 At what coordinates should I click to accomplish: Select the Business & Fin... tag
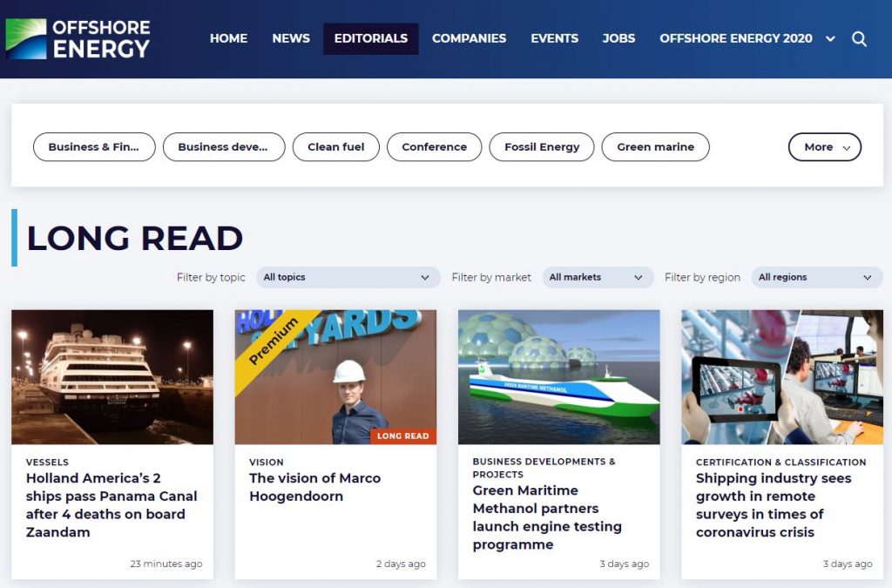(94, 146)
